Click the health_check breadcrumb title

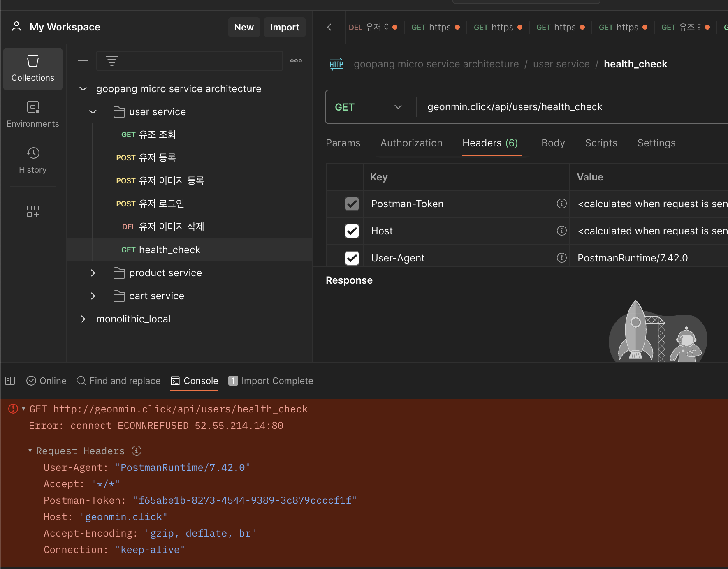point(635,64)
